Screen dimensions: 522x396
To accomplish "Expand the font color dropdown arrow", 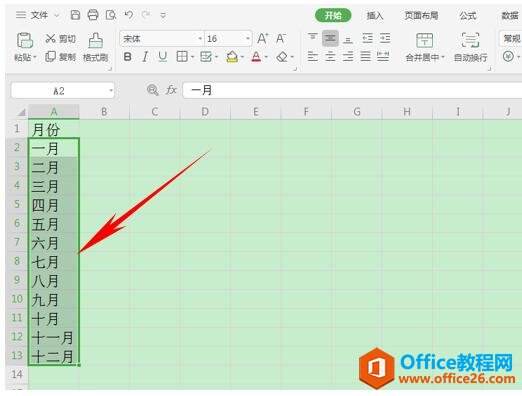I will click(266, 57).
